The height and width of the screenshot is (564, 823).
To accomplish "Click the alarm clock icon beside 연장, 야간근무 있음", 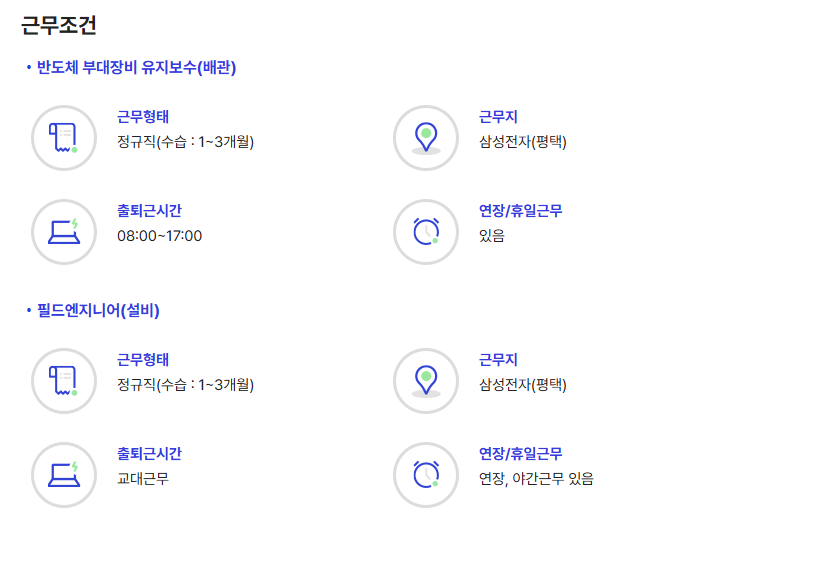I will 426,475.
